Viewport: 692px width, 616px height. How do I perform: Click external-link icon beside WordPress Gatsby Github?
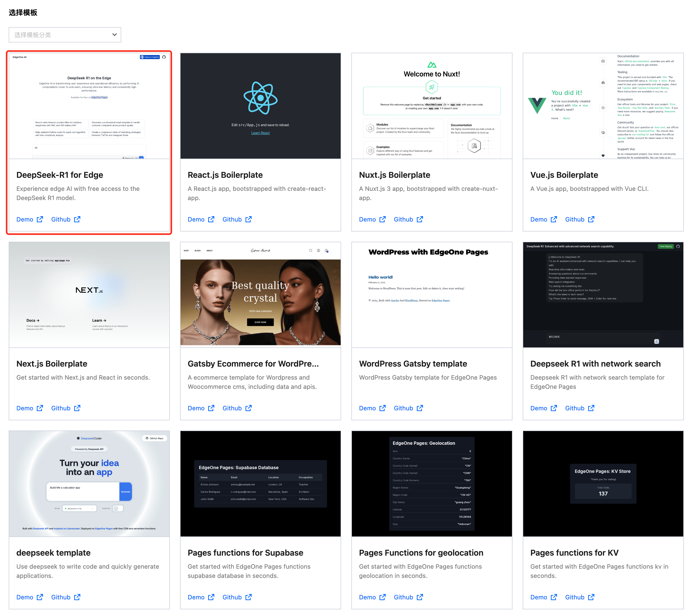[x=420, y=408]
